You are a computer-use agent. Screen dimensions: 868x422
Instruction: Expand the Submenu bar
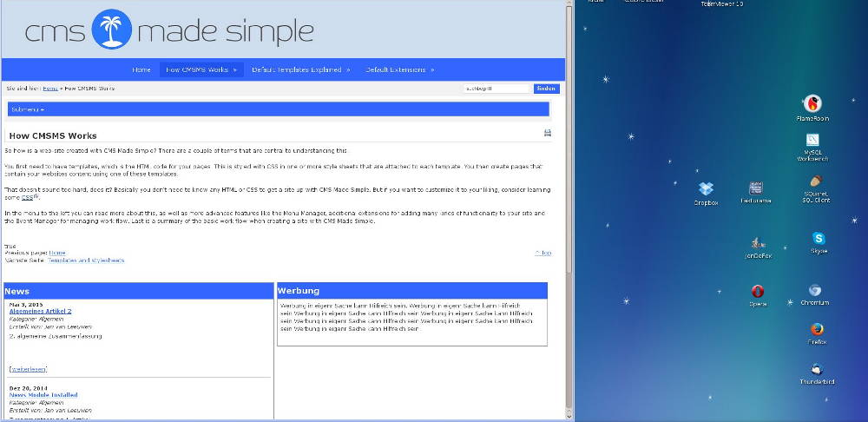[279, 109]
